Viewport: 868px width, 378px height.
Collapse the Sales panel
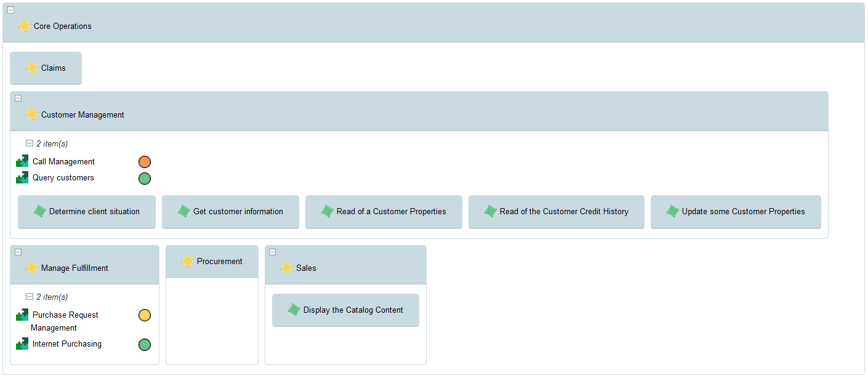click(273, 252)
